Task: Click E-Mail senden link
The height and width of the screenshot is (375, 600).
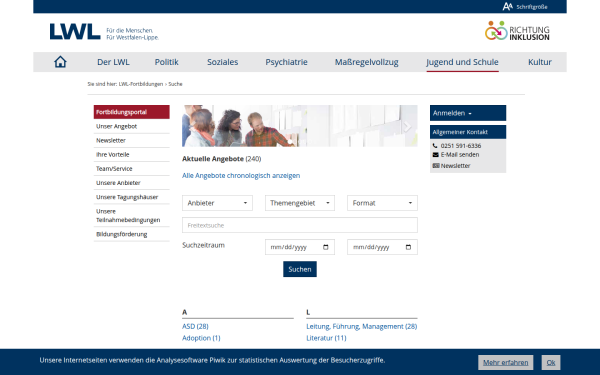Action: [460, 155]
